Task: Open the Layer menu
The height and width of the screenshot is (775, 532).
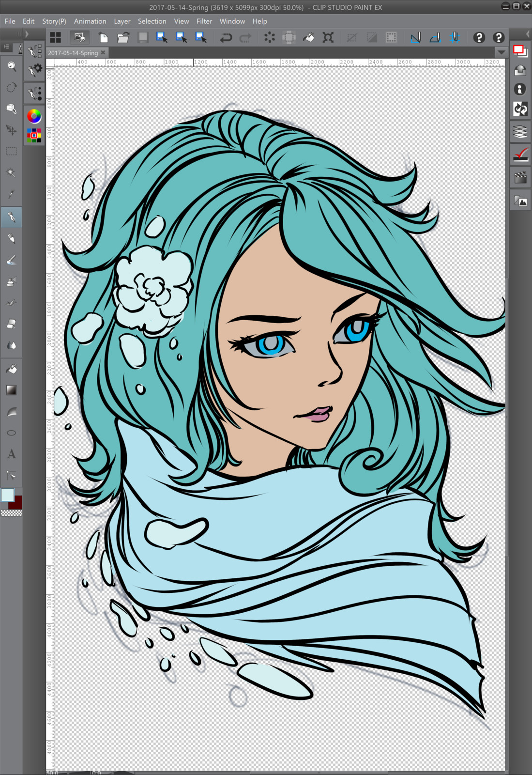Action: pos(122,21)
